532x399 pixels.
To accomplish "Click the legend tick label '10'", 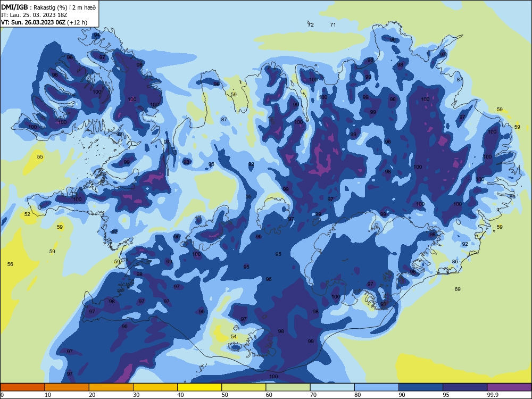I will pyautogui.click(x=48, y=395).
